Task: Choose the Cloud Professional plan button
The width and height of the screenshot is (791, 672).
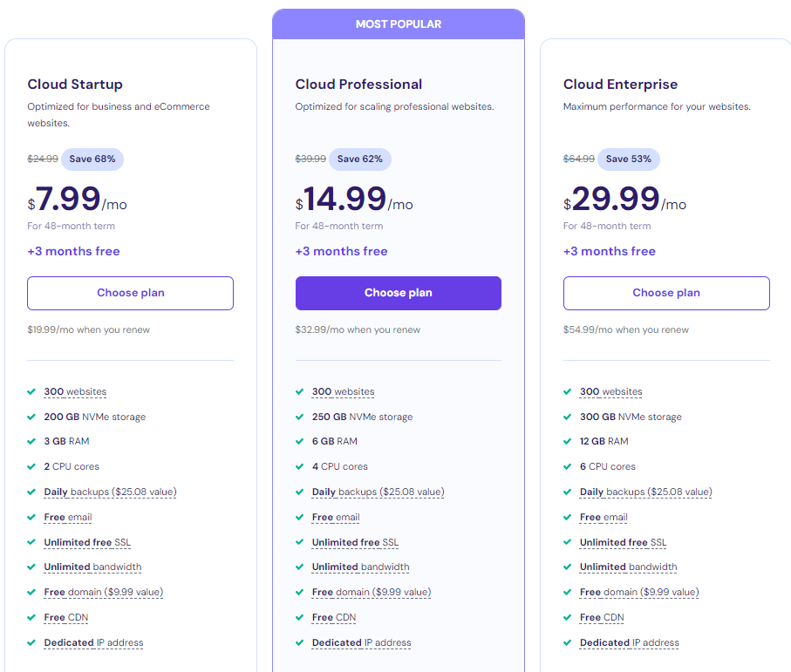Action: tap(398, 293)
